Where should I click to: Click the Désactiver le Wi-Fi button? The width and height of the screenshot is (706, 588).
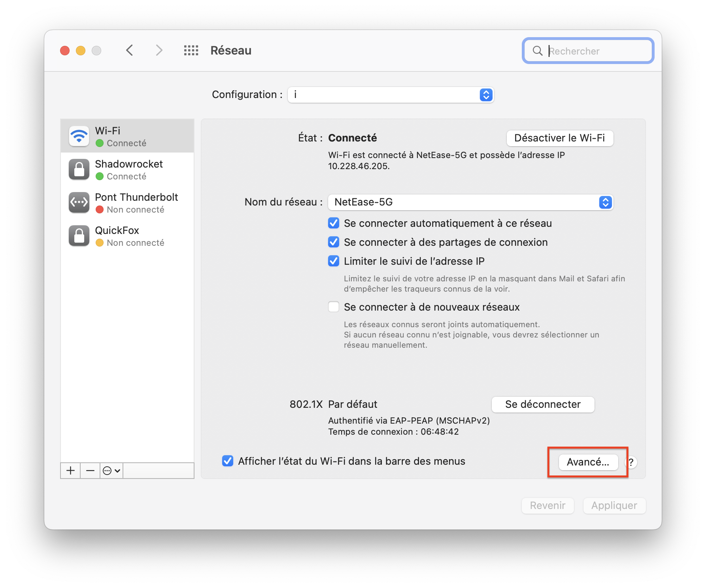pos(559,138)
